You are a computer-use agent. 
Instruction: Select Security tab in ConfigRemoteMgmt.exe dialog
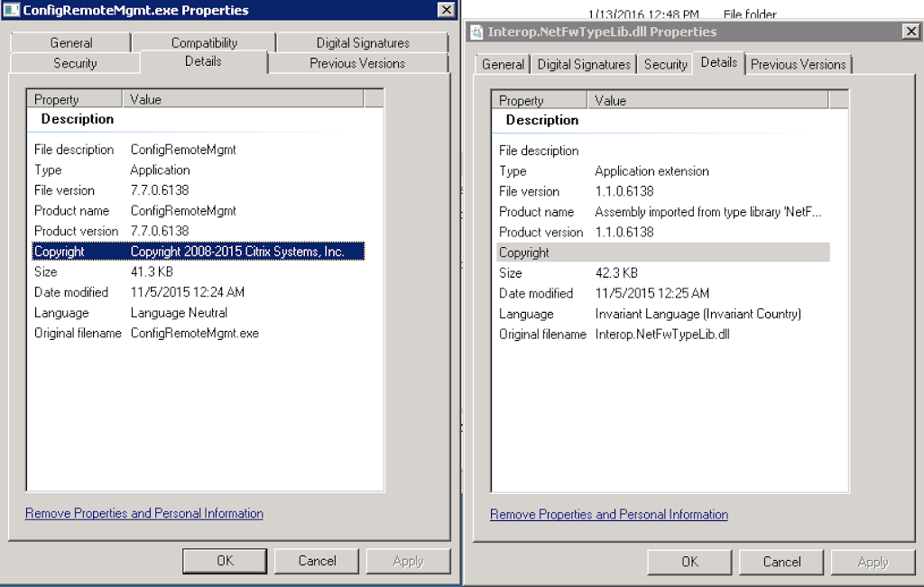(x=75, y=63)
